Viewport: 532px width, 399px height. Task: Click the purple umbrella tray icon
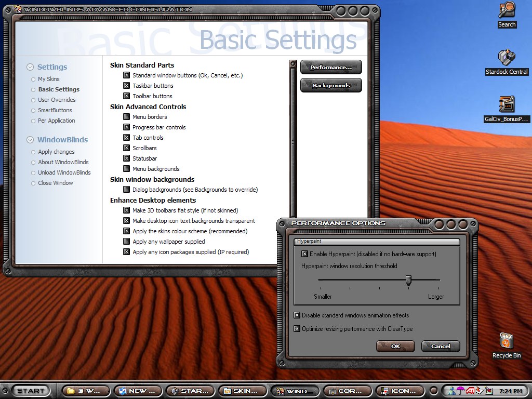(x=460, y=391)
